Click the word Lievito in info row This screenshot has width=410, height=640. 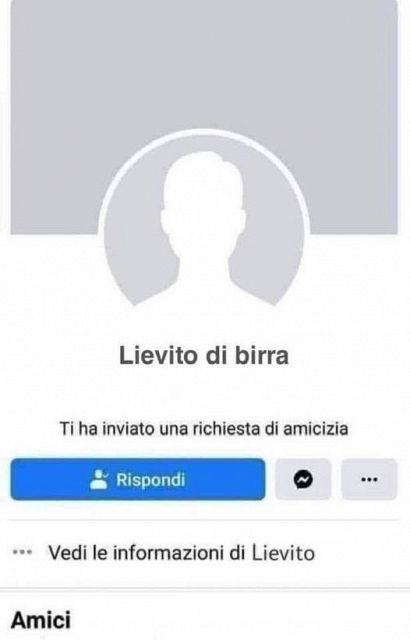coord(283,553)
